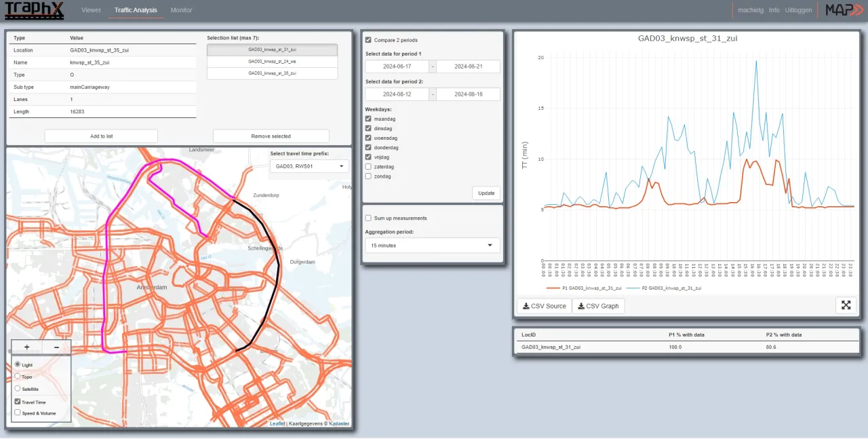Screen dimensions: 868x439
Task: Click period 2 end date 2024-08-16
Action: 468,94
